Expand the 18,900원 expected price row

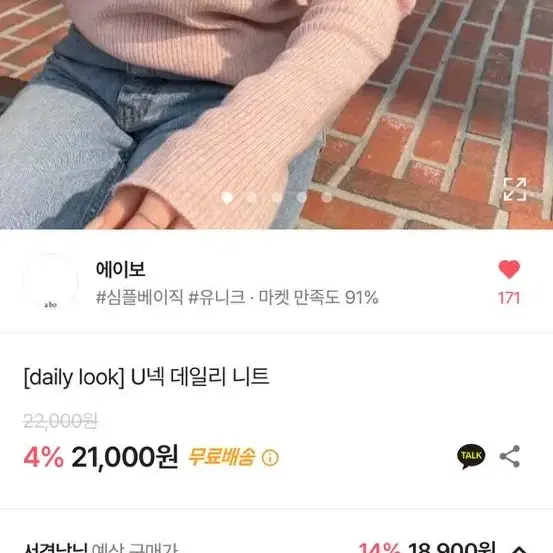coord(276,547)
